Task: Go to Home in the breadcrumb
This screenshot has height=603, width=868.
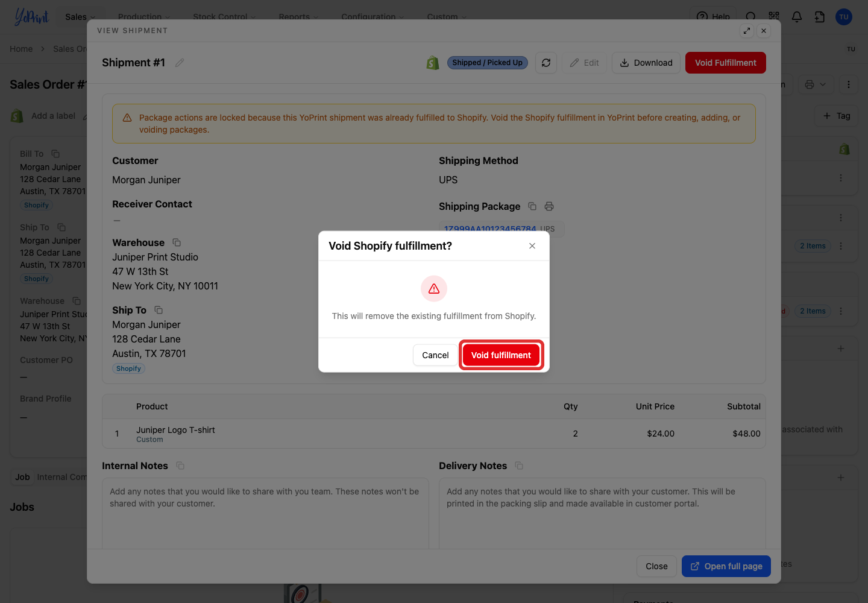Action: pyautogui.click(x=21, y=49)
